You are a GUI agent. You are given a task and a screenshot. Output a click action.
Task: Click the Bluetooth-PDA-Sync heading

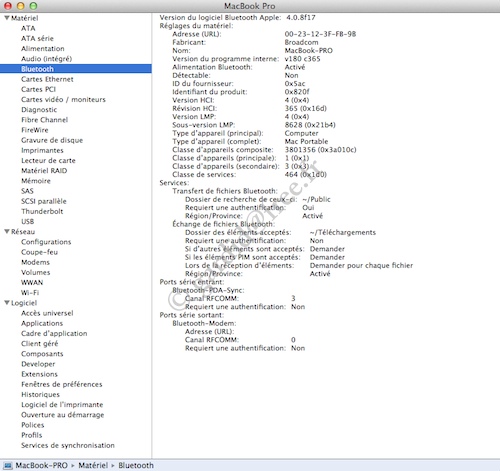(x=208, y=290)
